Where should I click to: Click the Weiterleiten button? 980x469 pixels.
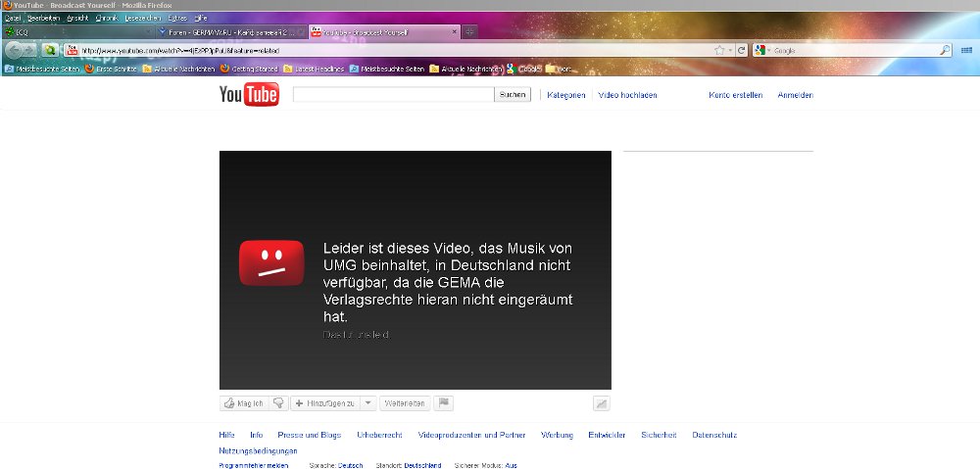[x=406, y=403]
